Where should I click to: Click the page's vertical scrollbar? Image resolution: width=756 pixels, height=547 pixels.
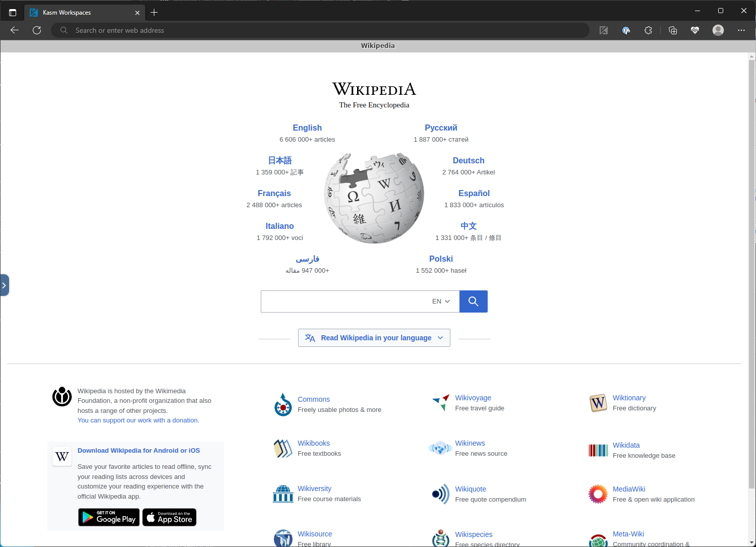pyautogui.click(x=751, y=272)
